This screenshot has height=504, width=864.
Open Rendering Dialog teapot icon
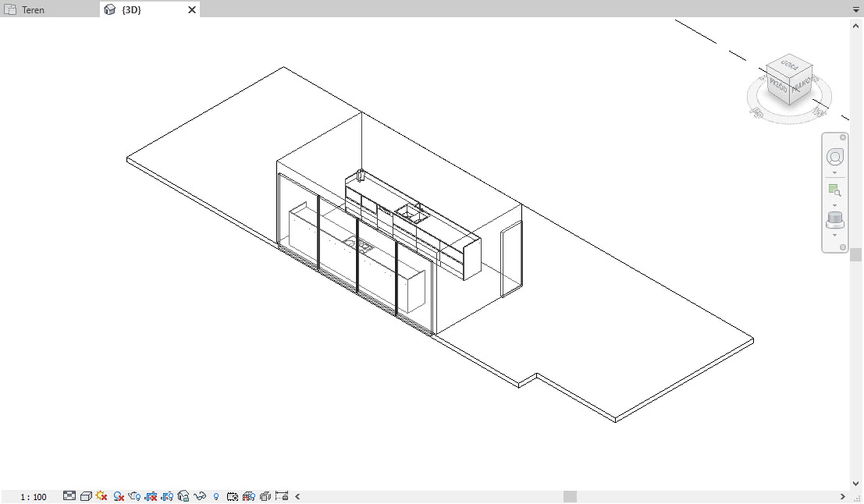[134, 496]
